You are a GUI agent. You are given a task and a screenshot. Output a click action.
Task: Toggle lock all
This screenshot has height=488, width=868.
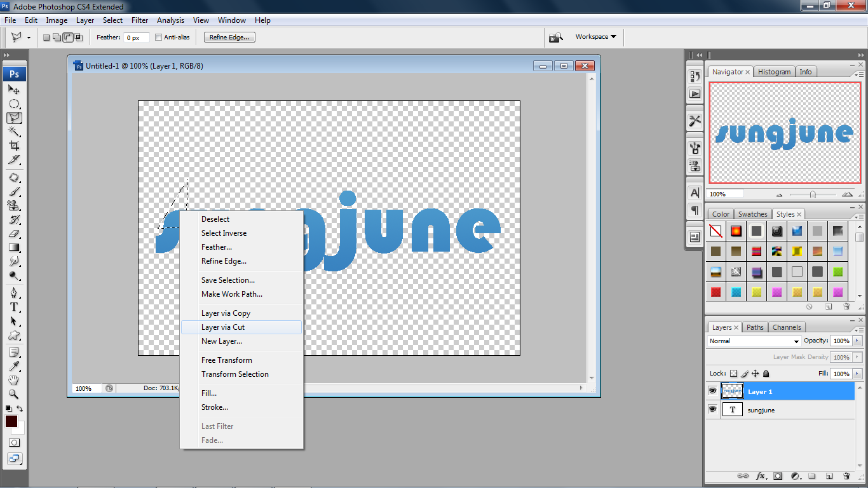(x=766, y=374)
